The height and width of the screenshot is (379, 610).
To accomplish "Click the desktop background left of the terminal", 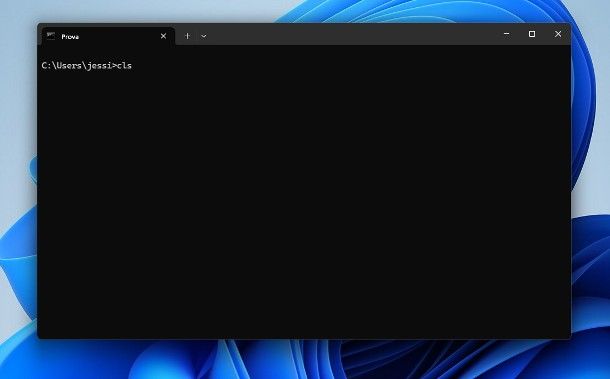I will (18, 187).
